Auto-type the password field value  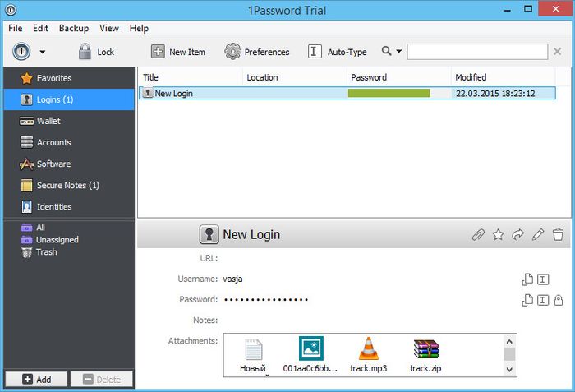(x=543, y=300)
